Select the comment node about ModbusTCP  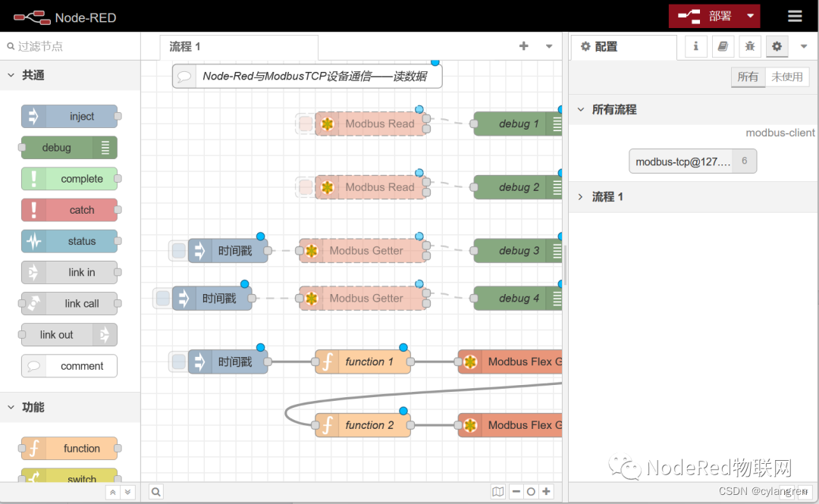point(307,77)
